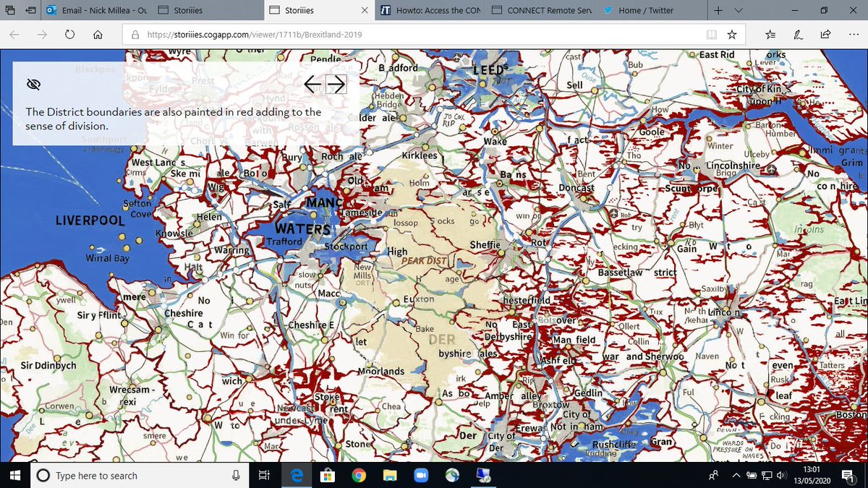Advance to the next story slide arrow
868x488 pixels.
point(336,84)
